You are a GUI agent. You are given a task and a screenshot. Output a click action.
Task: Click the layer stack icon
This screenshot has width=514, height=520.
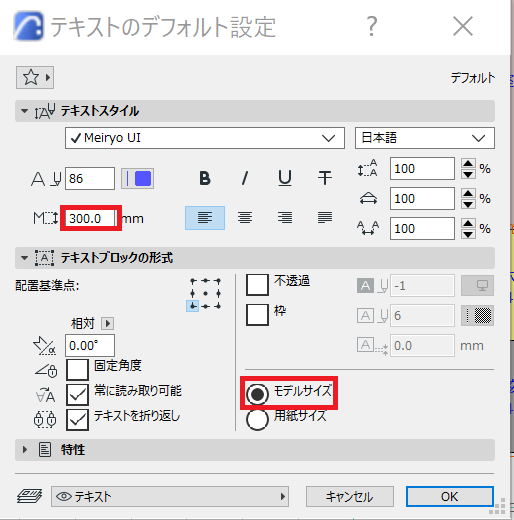[29, 496]
